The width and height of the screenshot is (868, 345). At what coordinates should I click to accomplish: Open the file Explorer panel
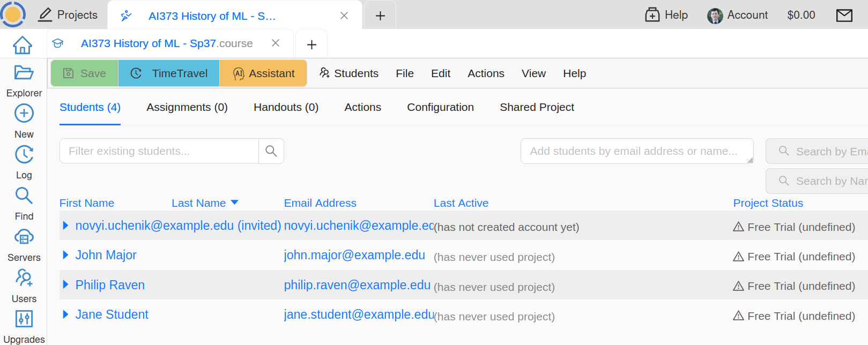pyautogui.click(x=24, y=80)
